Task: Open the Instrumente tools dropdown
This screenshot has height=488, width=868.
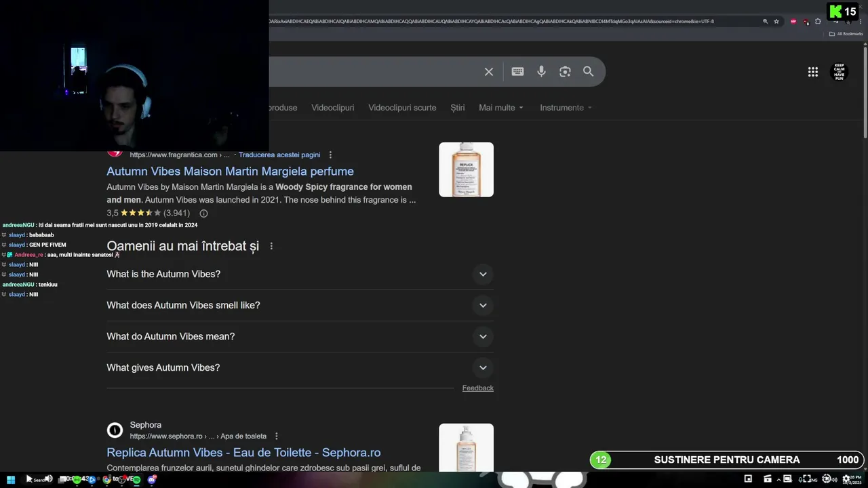Action: pos(566,108)
